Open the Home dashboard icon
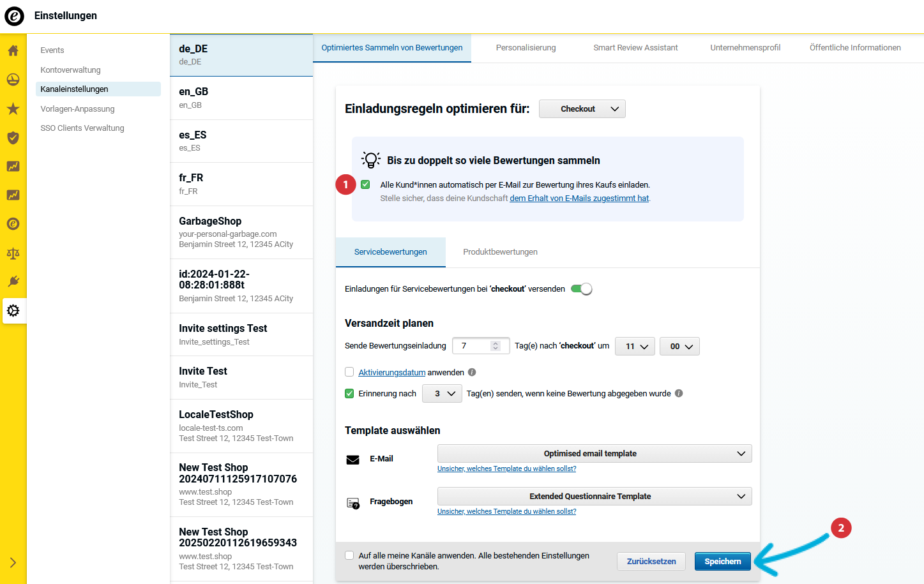The height and width of the screenshot is (584, 924). pos(13,50)
